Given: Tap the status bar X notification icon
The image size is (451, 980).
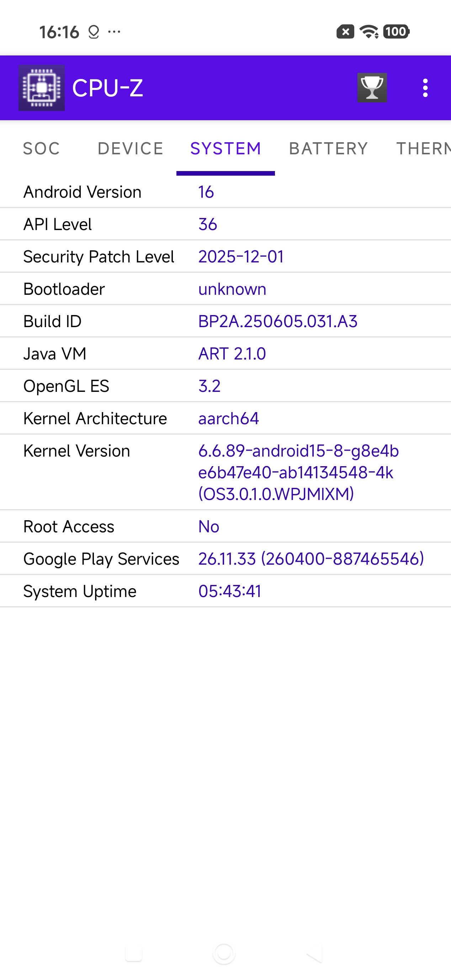Looking at the screenshot, I should coord(345,32).
